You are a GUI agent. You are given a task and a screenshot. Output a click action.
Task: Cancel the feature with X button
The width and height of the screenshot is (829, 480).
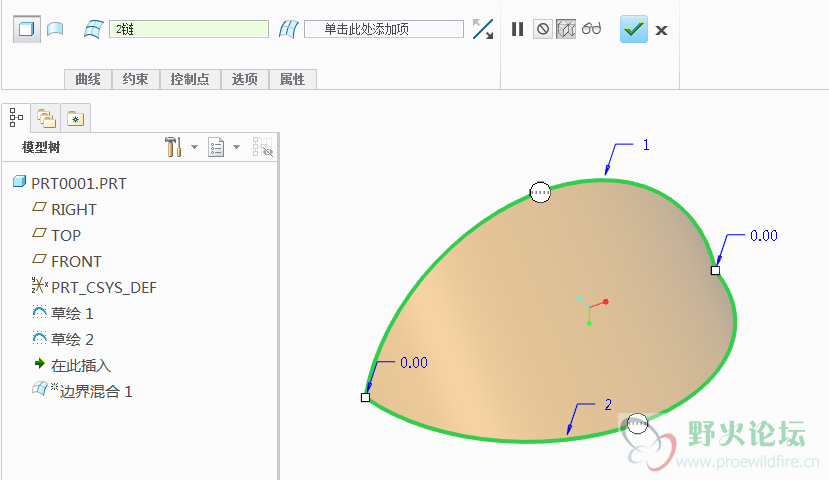[661, 31]
